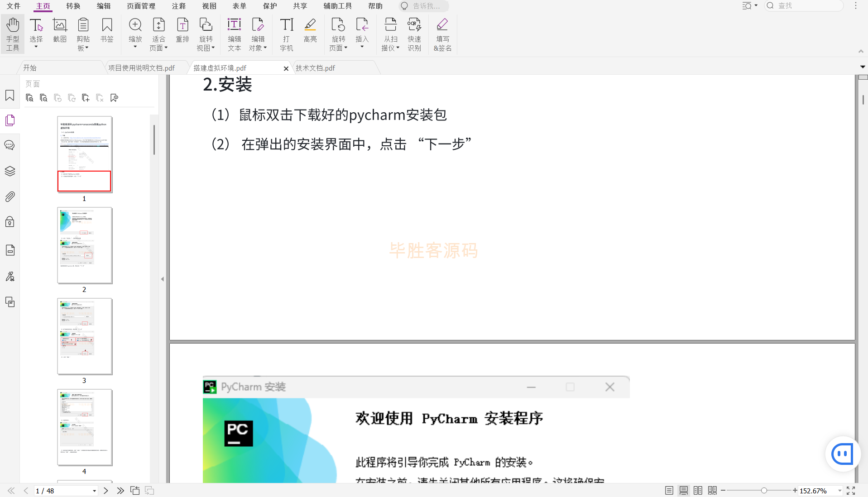Image resolution: width=868 pixels, height=497 pixels.
Task: Open the bookmarks side panel
Action: (10, 96)
